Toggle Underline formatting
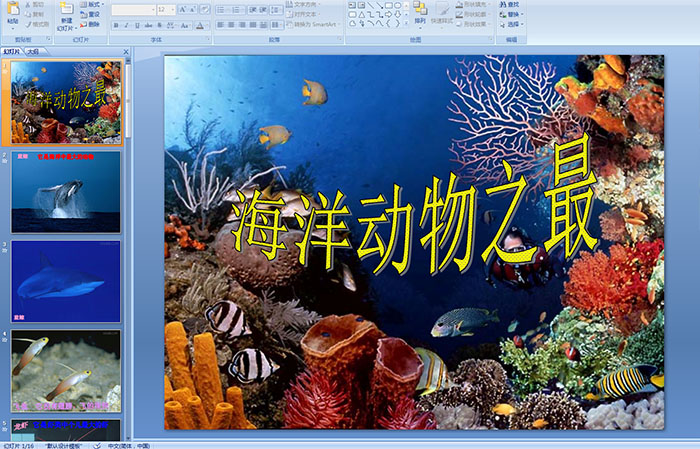 point(137,25)
